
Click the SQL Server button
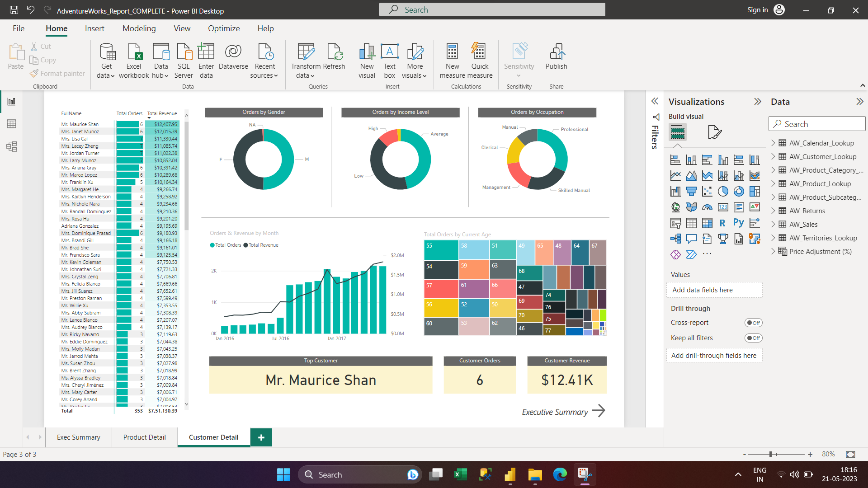point(184,61)
